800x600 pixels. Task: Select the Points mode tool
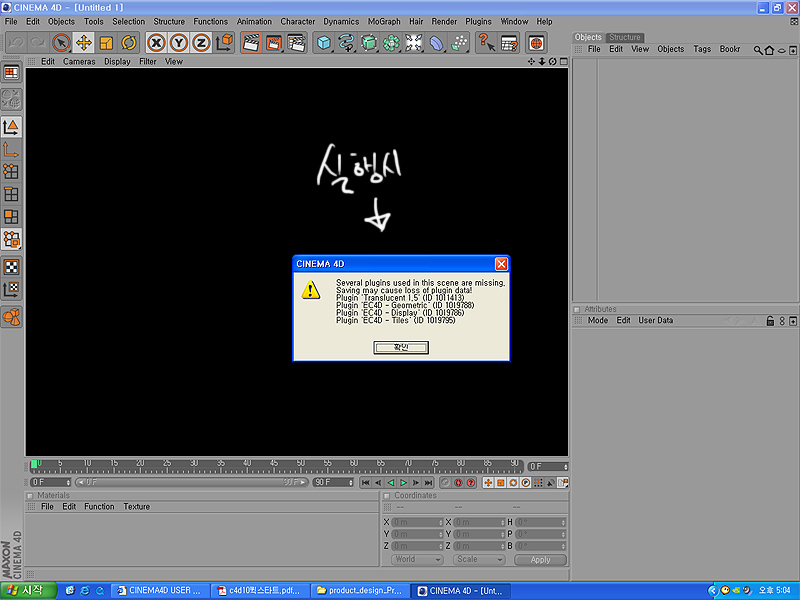(11, 172)
